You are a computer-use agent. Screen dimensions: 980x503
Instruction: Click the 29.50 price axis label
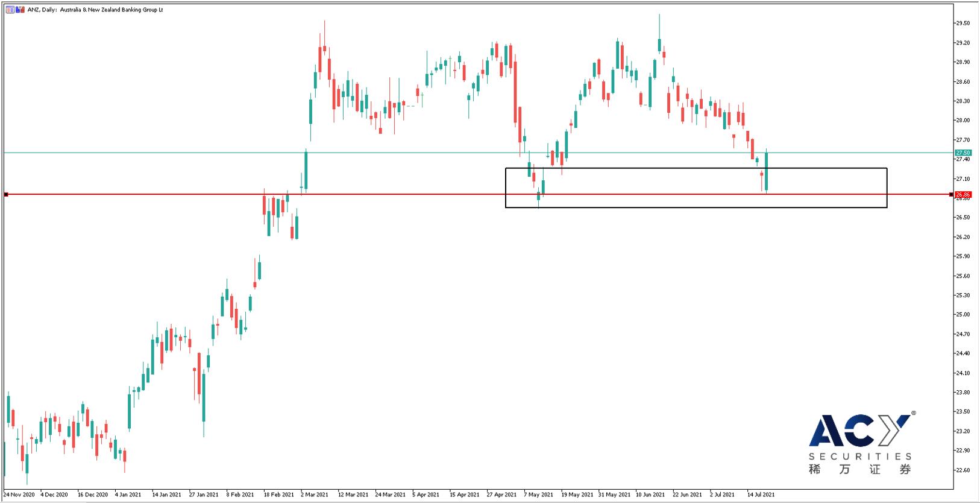pyautogui.click(x=963, y=24)
